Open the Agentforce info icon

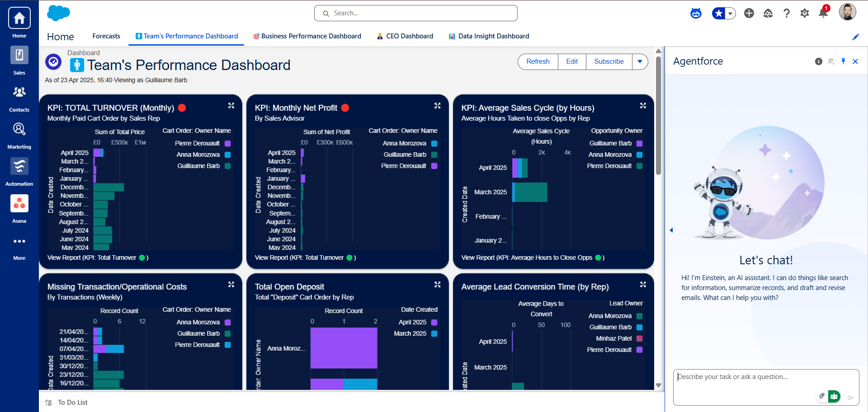click(819, 61)
